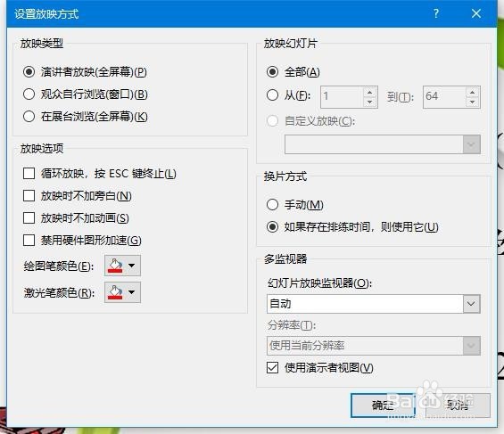Select 如果存在排练时间，则使用它 radio option

pyautogui.click(x=272, y=227)
